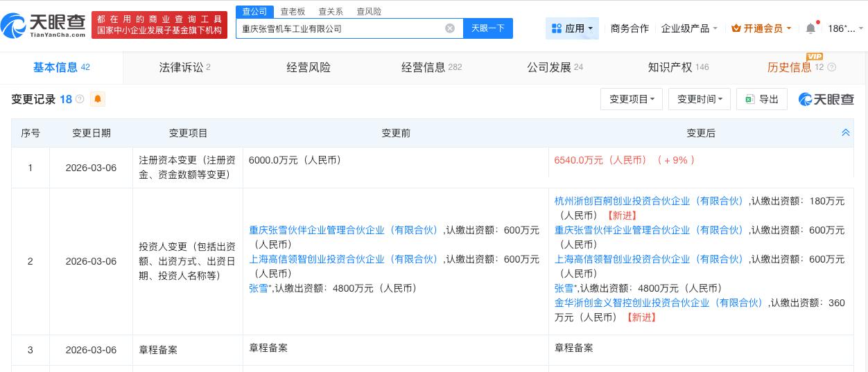Click 开通会员 membership button
The width and height of the screenshot is (868, 372).
(x=761, y=28)
